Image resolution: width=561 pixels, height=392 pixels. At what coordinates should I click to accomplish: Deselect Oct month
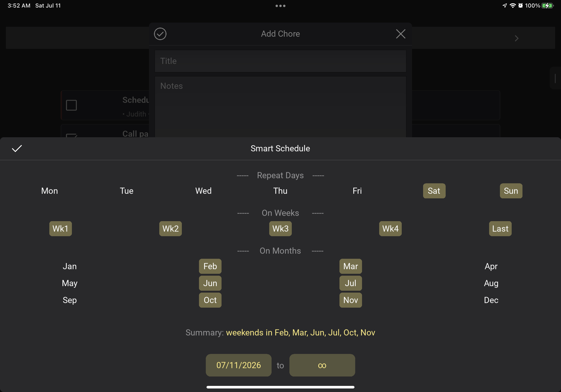[x=210, y=300]
